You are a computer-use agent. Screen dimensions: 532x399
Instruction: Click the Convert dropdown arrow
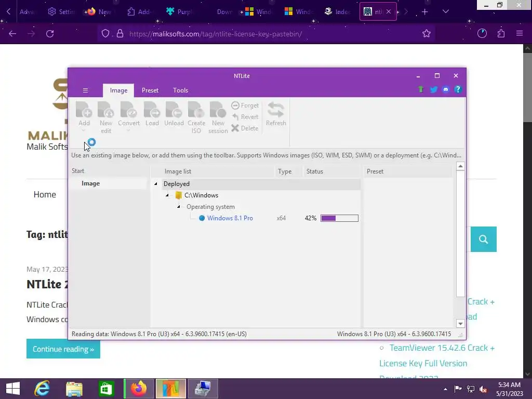129,130
